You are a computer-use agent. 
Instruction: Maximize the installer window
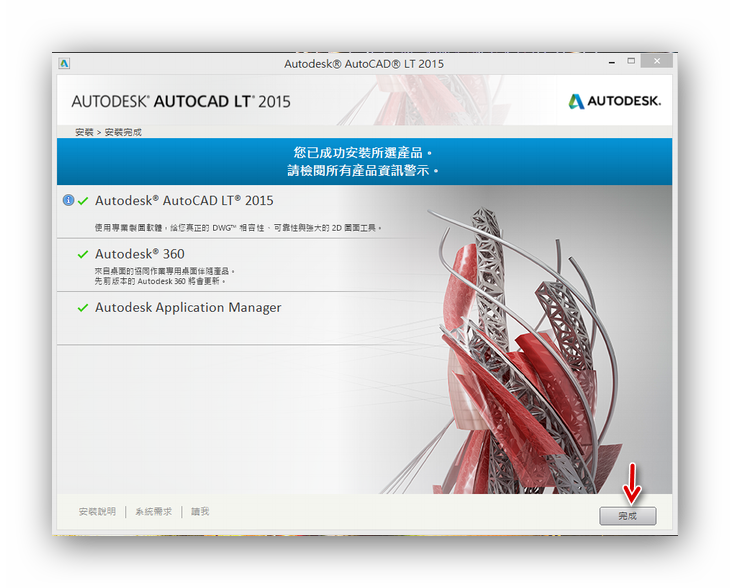click(631, 61)
